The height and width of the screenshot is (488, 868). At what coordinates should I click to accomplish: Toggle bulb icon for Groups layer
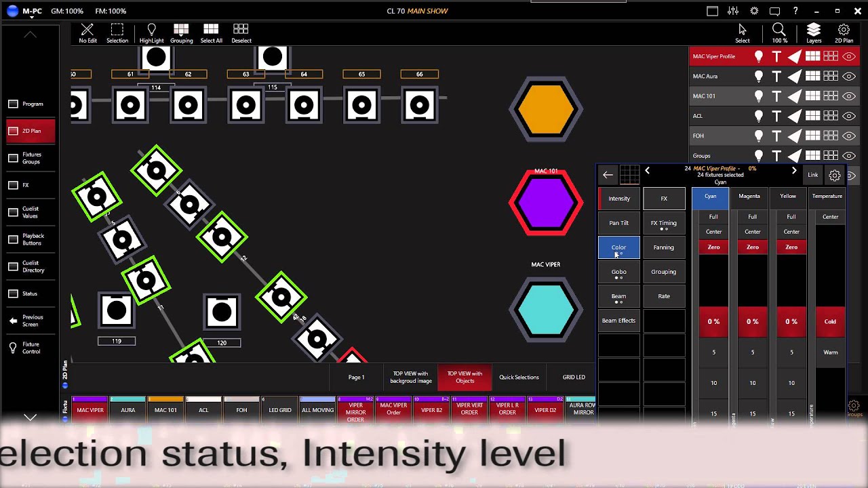759,155
